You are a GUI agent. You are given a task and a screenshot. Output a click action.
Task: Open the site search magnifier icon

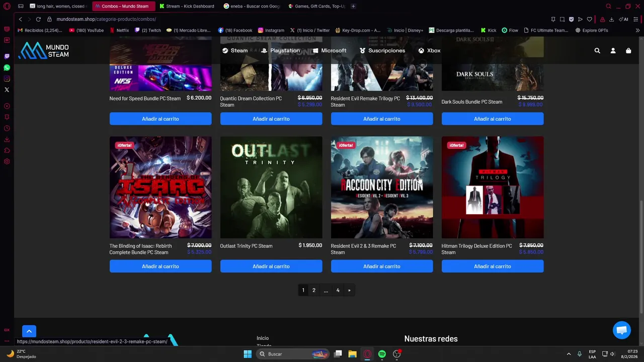[597, 51]
